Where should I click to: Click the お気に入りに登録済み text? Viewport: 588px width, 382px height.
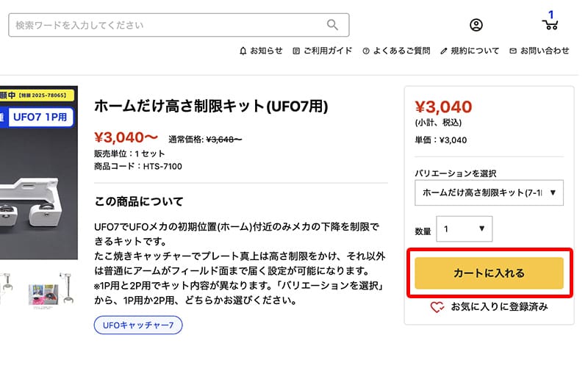pos(499,307)
